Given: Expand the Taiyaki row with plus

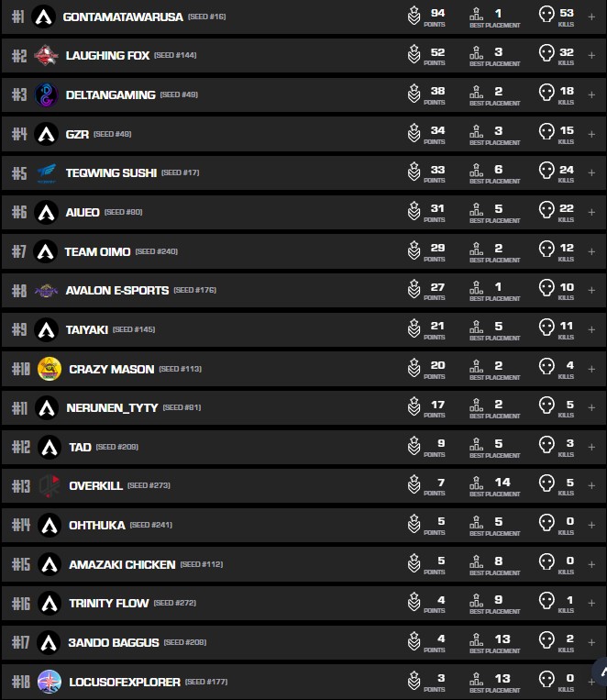Looking at the screenshot, I should click(591, 329).
